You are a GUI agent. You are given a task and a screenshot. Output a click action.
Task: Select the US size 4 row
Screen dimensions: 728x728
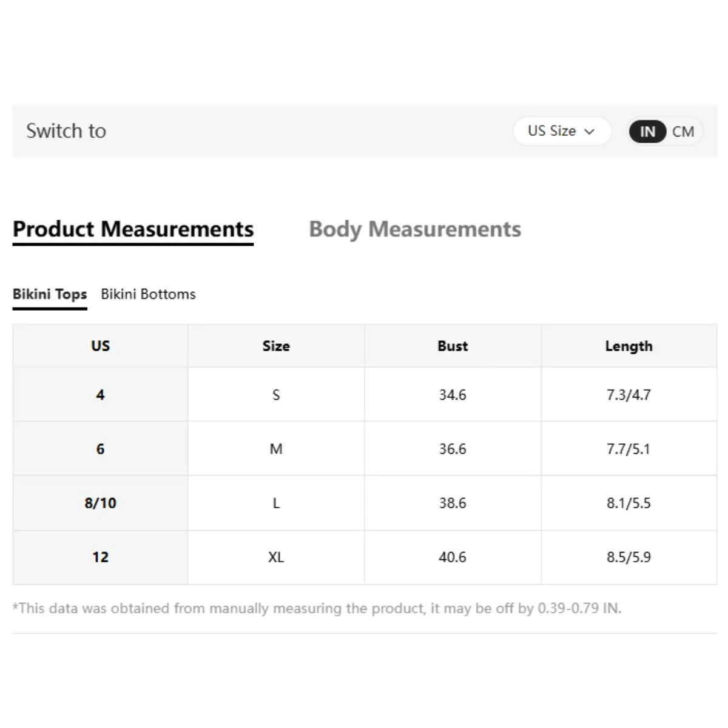(100, 395)
